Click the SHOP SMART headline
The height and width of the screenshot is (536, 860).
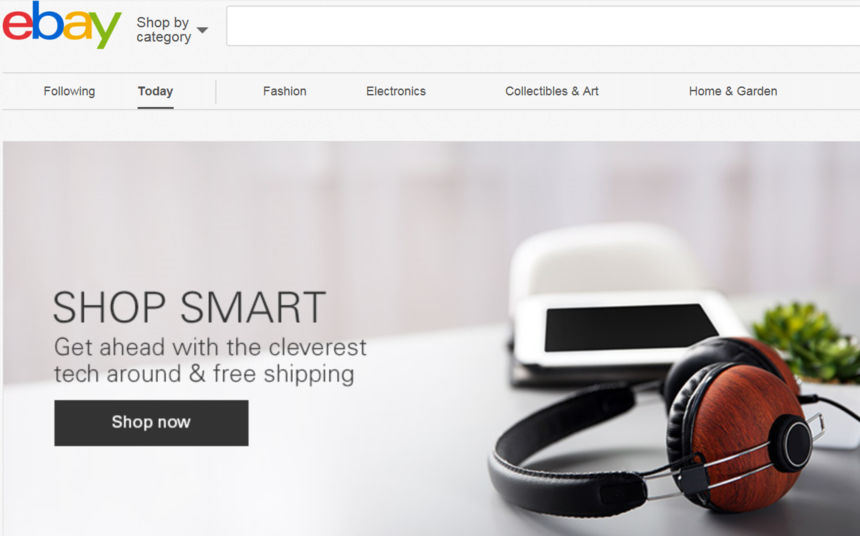[x=189, y=307]
